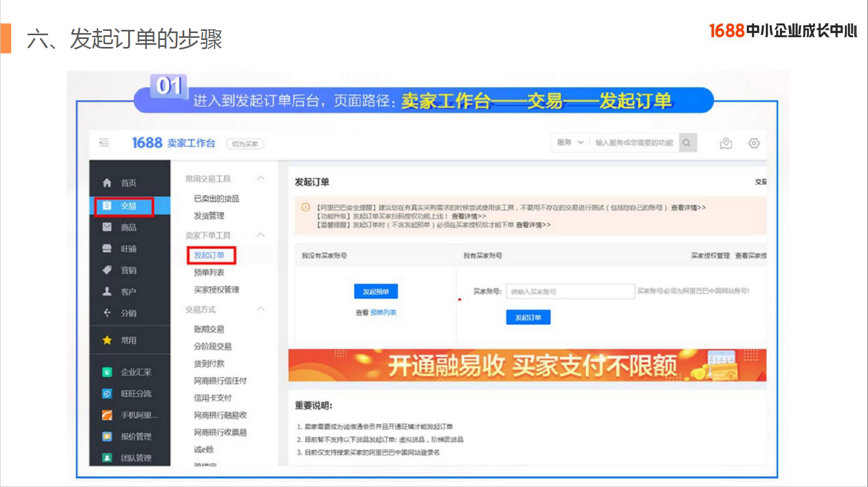Viewport: 868px width, 487px height.
Task: Click the 切为买家 switch button
Action: (245, 143)
